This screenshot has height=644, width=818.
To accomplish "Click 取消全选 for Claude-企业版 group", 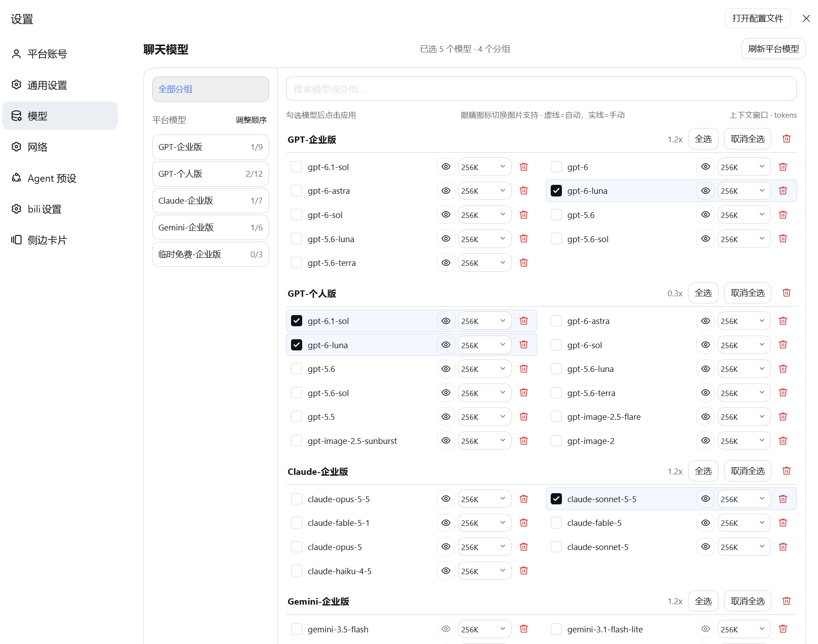I will tap(747, 471).
